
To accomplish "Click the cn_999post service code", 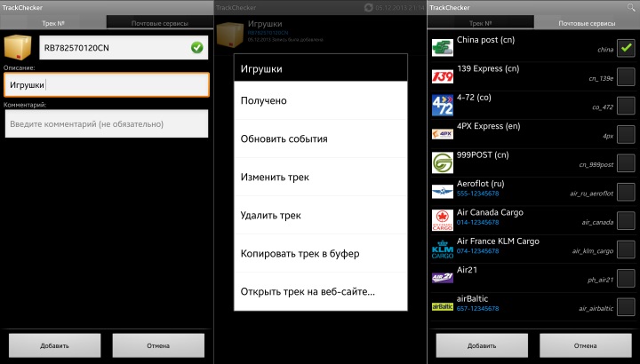I will point(596,165).
